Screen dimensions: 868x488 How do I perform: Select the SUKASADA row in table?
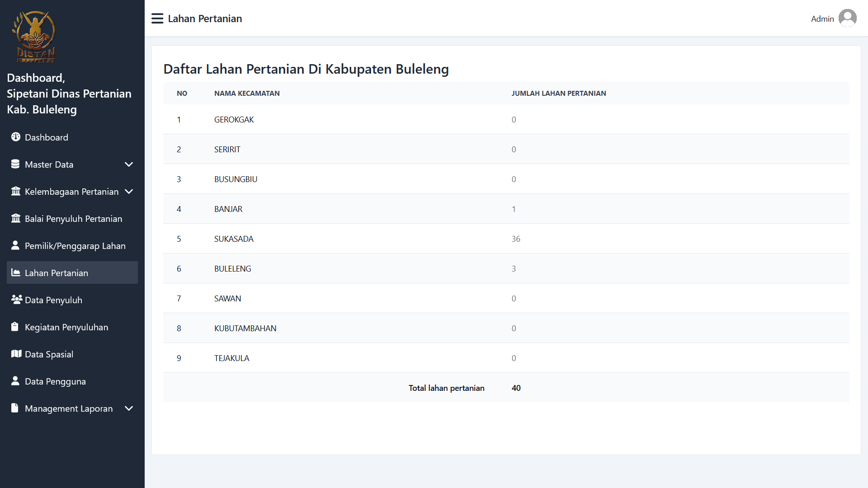coord(234,239)
